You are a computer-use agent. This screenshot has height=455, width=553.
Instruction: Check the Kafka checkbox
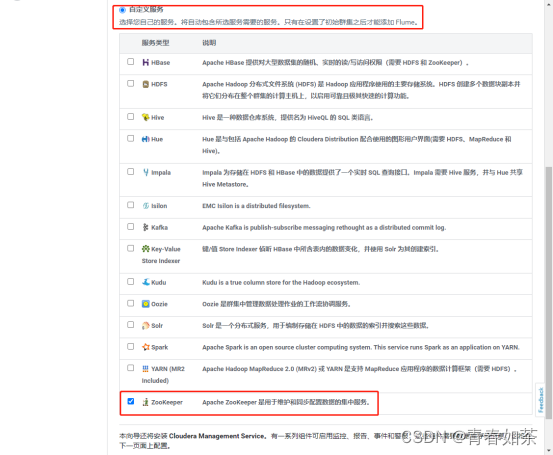[x=130, y=227]
